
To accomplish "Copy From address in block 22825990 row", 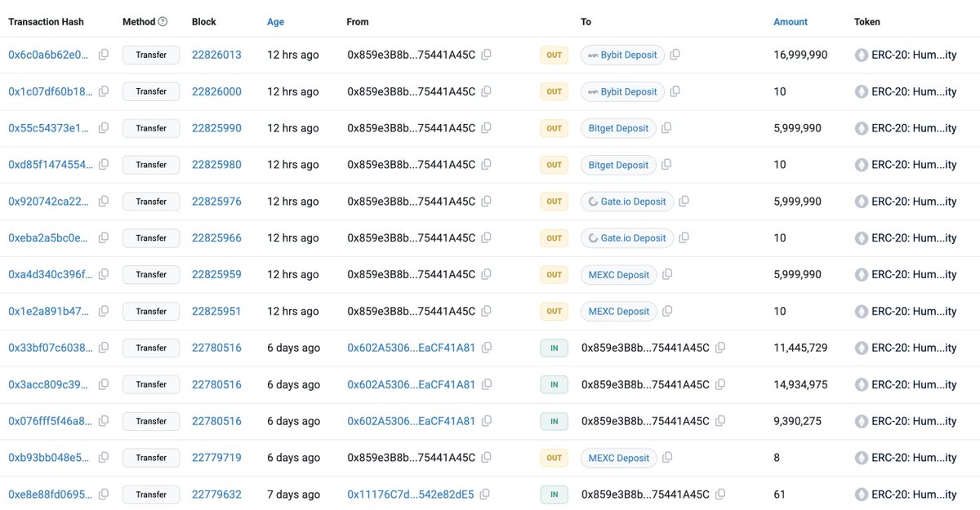I will click(x=487, y=128).
